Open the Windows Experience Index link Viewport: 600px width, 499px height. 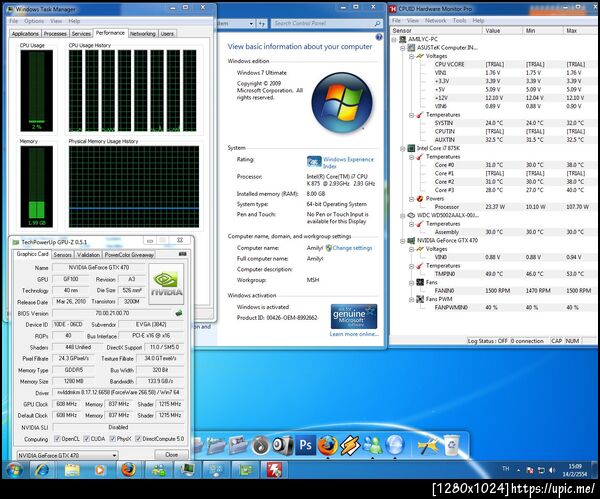(x=348, y=163)
